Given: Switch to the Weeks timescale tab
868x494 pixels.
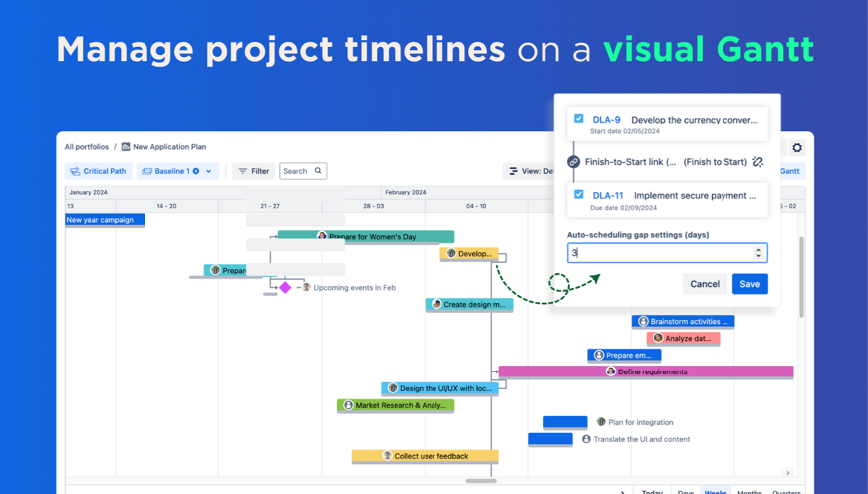Looking at the screenshot, I should tap(716, 491).
